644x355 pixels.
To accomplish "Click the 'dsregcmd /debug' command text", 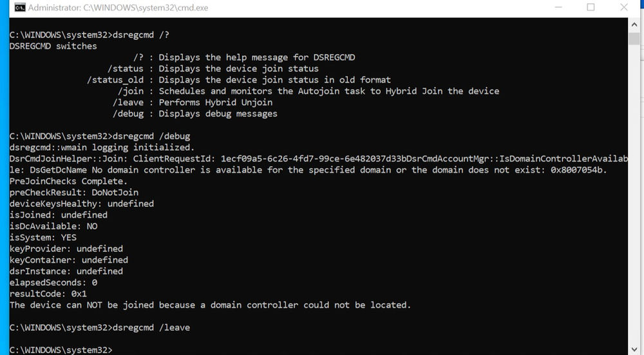I will (x=151, y=136).
